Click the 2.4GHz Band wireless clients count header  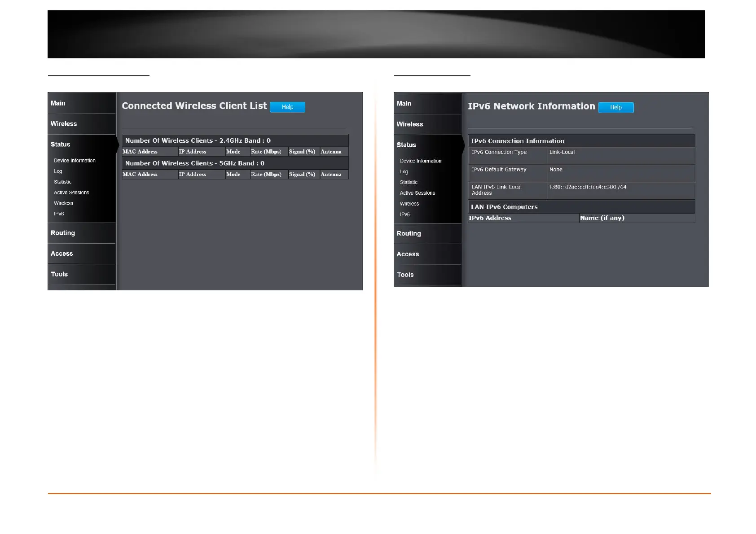(235, 140)
